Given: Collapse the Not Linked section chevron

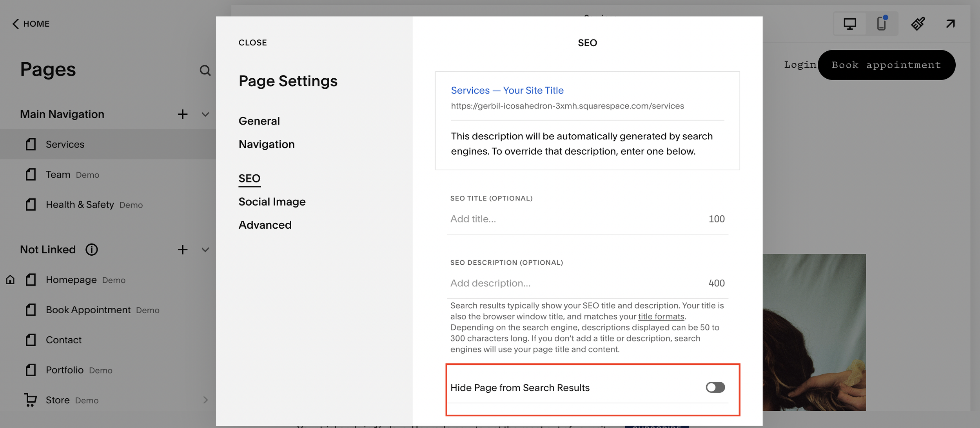Looking at the screenshot, I should tap(205, 250).
